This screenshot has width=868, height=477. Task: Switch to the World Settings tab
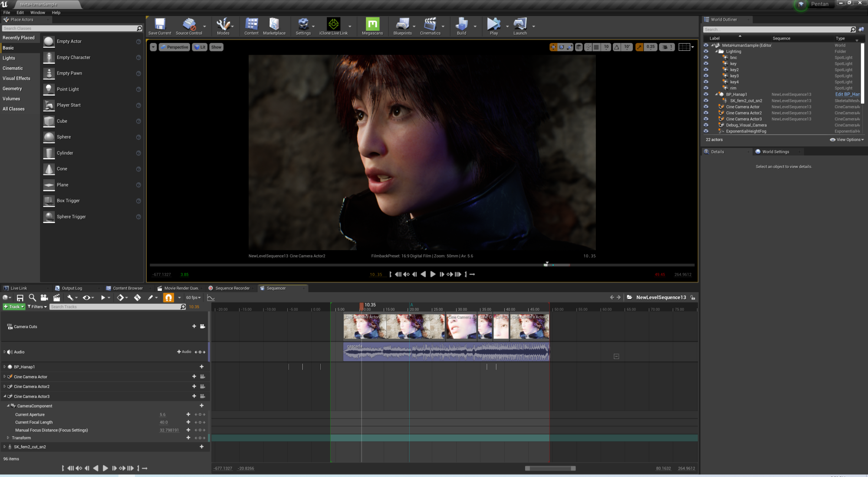tap(776, 152)
